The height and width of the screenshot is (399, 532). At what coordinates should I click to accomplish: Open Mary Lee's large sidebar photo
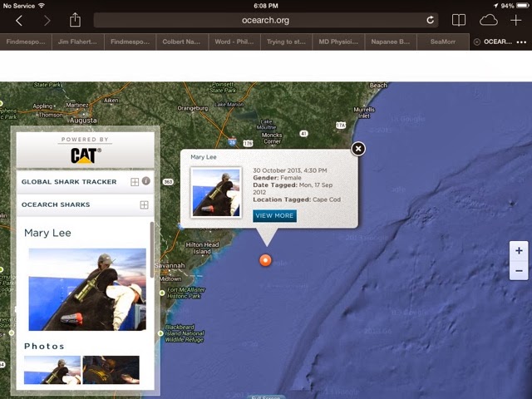(x=87, y=289)
